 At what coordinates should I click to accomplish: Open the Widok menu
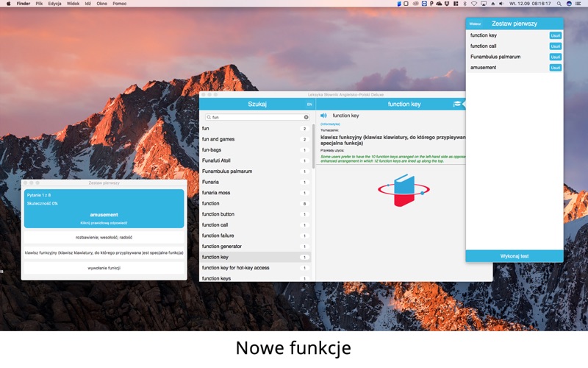(x=73, y=4)
